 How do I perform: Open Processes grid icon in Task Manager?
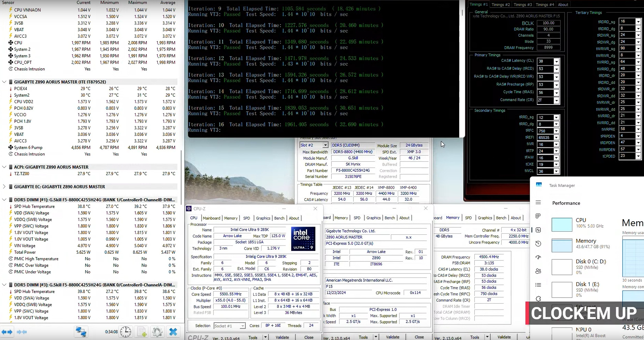click(538, 216)
